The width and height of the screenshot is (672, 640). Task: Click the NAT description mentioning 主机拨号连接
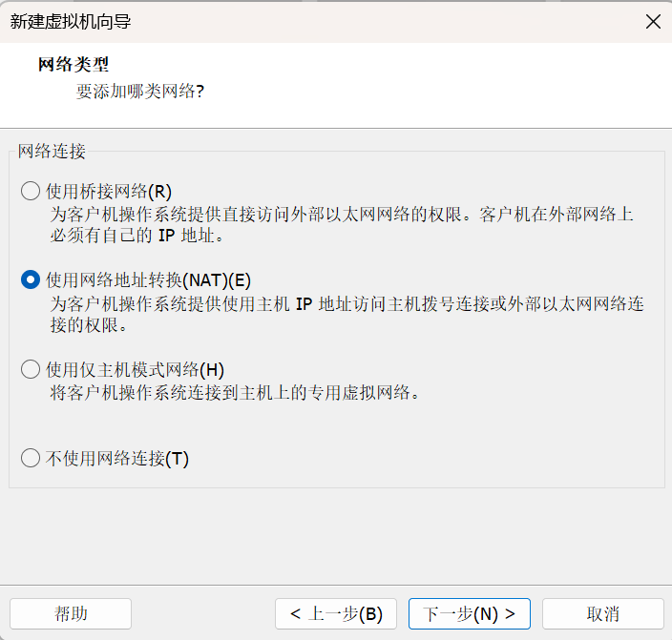click(346, 315)
